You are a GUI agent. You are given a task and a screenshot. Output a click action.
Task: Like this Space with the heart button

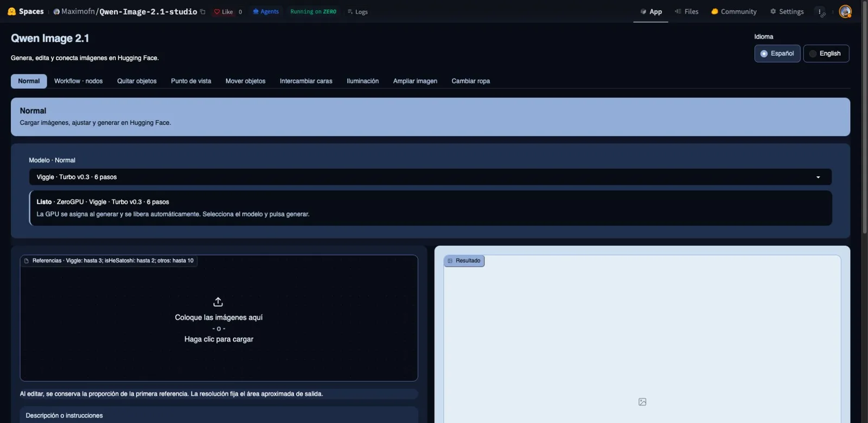(223, 12)
